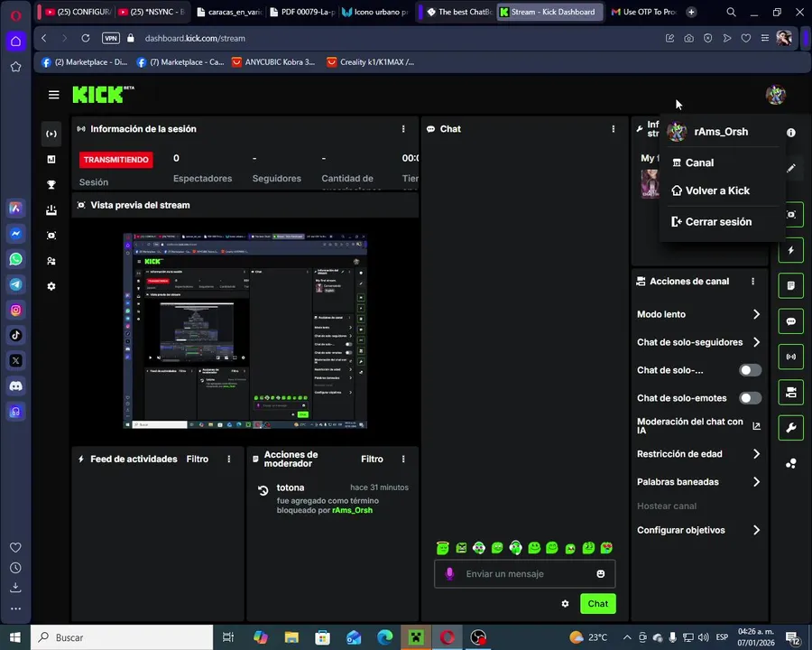Image resolution: width=812 pixels, height=650 pixels.
Task: Click the green lightning bolt widget button
Action: click(x=790, y=250)
